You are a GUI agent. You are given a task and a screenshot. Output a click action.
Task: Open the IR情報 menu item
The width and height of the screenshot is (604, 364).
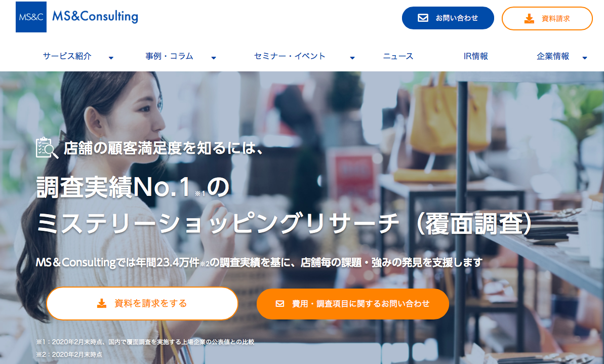coord(476,56)
